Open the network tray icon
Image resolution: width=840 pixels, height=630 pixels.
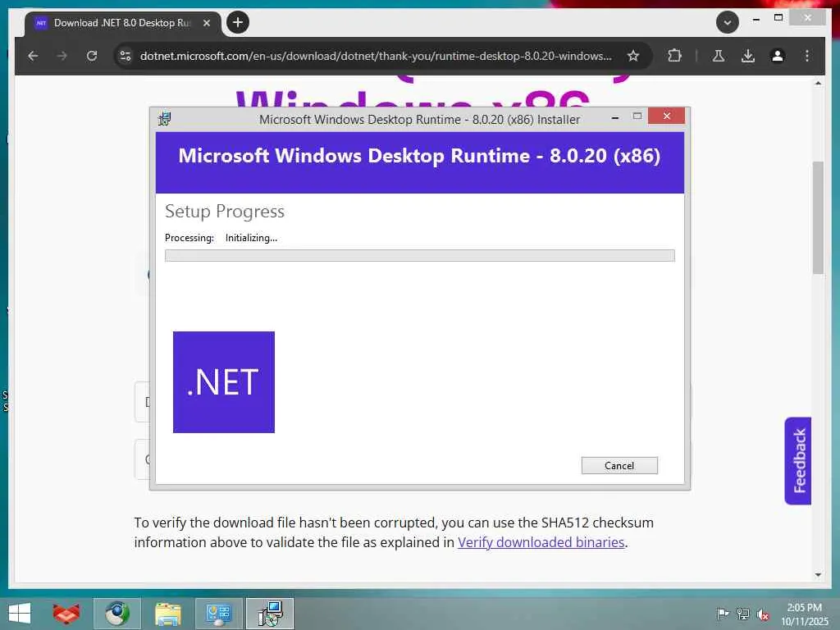[x=742, y=614]
